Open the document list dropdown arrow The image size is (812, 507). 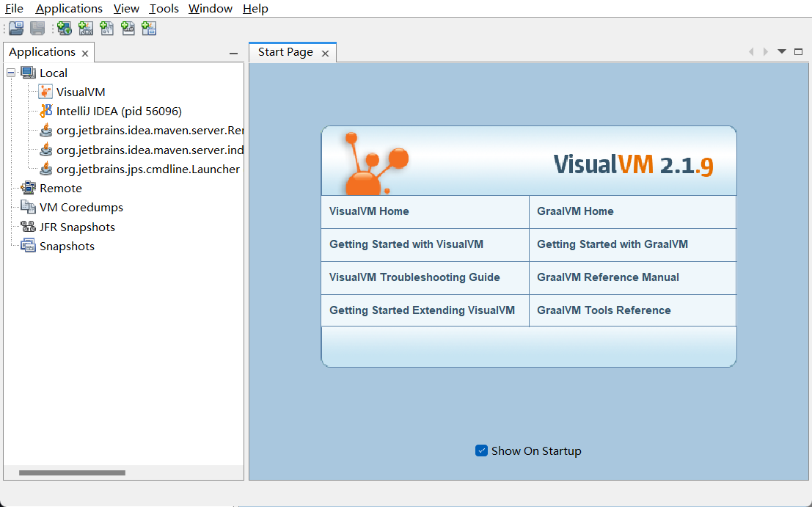pyautogui.click(x=782, y=51)
